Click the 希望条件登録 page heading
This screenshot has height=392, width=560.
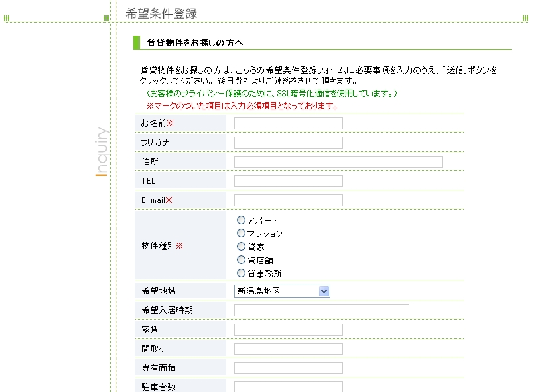pos(161,13)
